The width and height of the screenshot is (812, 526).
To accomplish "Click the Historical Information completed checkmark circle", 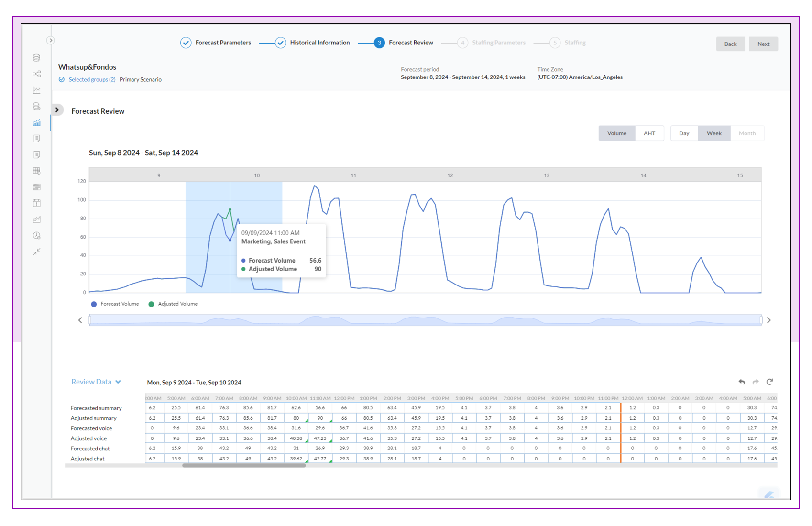I will [x=280, y=43].
